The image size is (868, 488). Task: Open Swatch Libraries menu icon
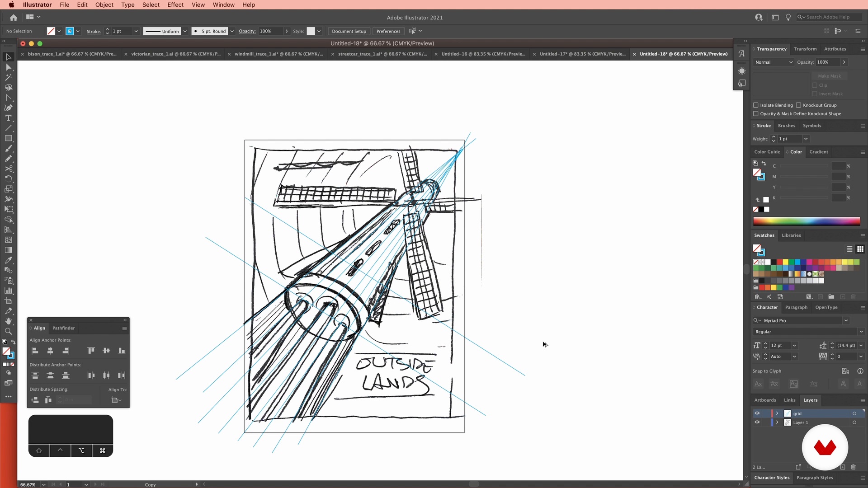tap(758, 297)
